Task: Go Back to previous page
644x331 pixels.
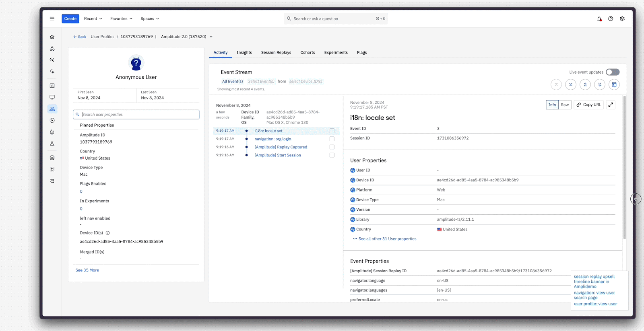Action: pos(80,37)
